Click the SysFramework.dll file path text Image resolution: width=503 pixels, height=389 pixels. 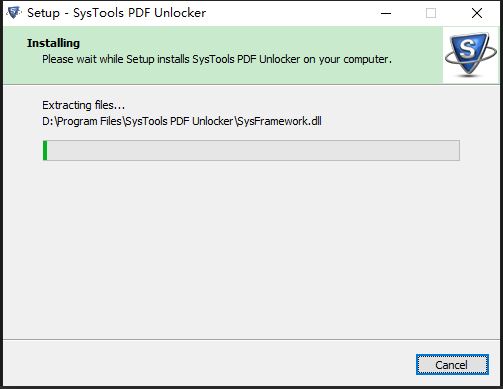click(x=182, y=121)
